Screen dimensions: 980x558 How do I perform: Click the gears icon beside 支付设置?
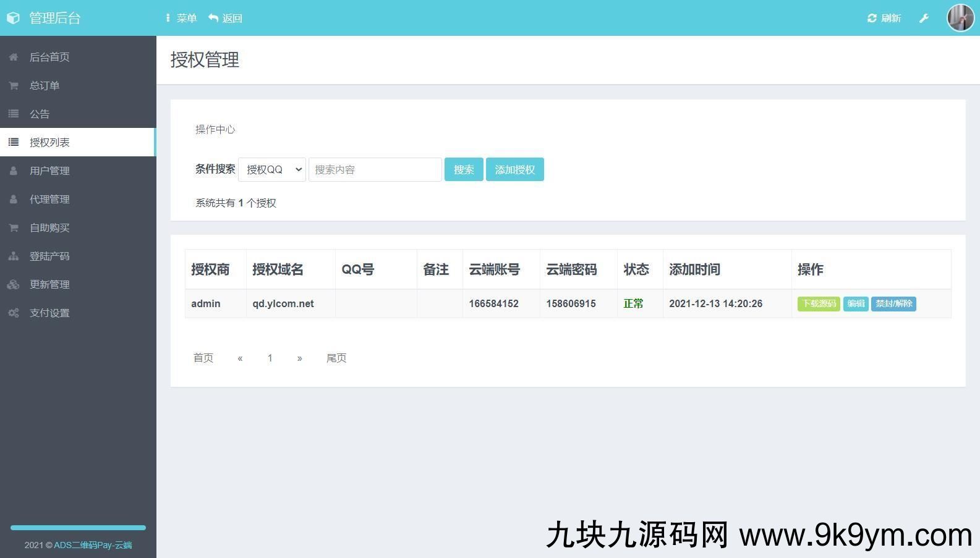click(x=13, y=313)
